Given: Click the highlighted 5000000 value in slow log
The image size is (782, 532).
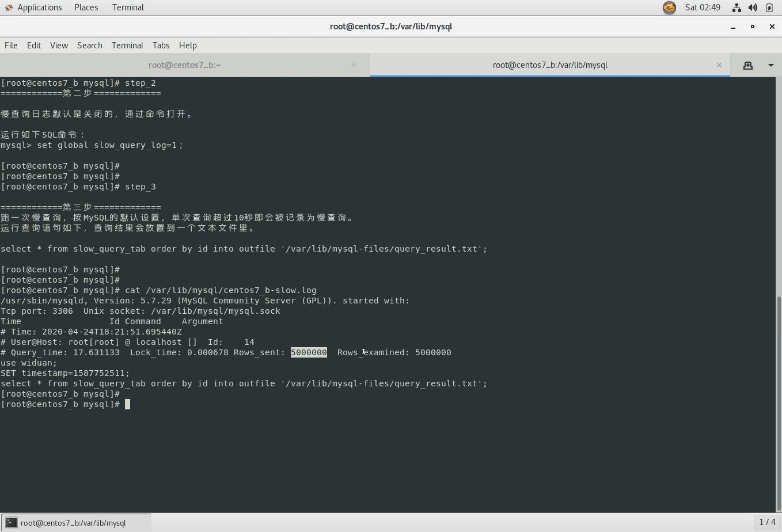Looking at the screenshot, I should pyautogui.click(x=309, y=352).
